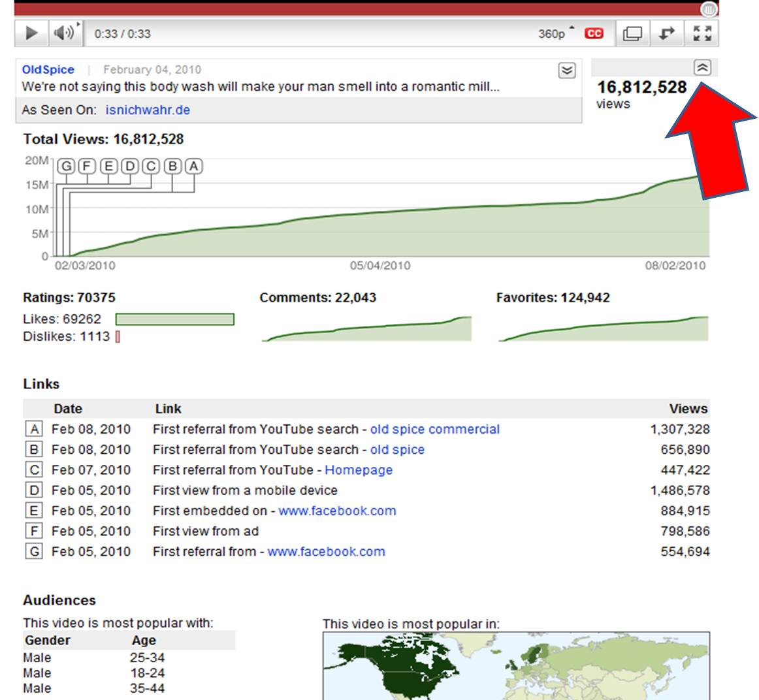
Task: Click the B letter box in Links table
Action: (x=34, y=449)
